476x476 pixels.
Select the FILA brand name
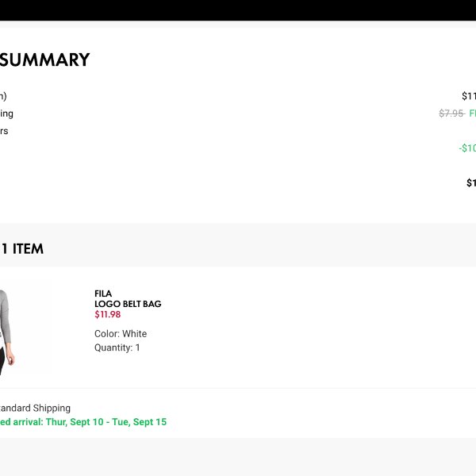pos(103,294)
